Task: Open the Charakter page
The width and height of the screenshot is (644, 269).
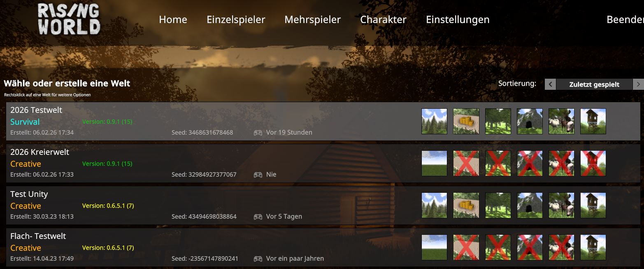Action: tap(383, 19)
